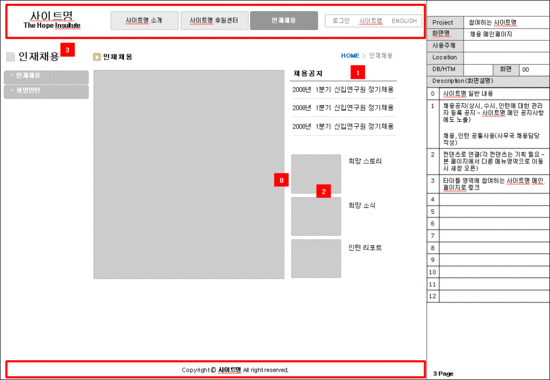
Task: Click the 사용주체 label cell
Action: [445, 46]
